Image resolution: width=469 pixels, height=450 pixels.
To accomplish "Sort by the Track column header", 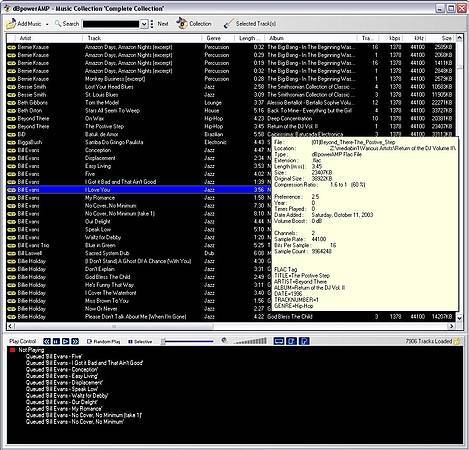I will (x=142, y=38).
